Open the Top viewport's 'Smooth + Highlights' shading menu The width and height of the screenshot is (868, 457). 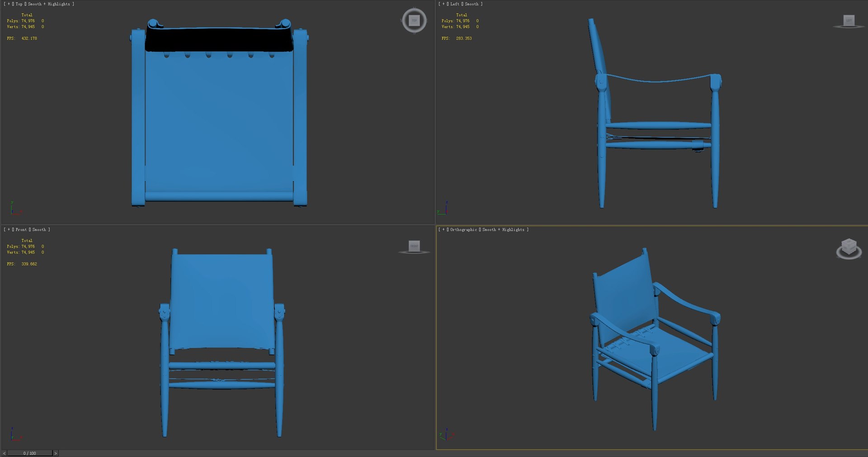click(49, 4)
